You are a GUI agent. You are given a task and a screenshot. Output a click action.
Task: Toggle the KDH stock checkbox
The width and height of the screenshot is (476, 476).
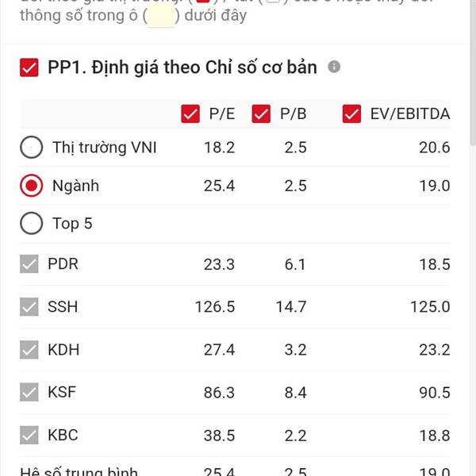[x=29, y=350]
